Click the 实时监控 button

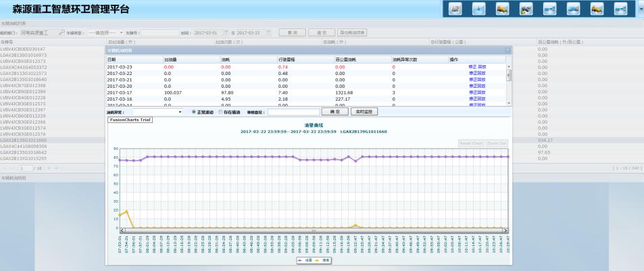click(363, 112)
